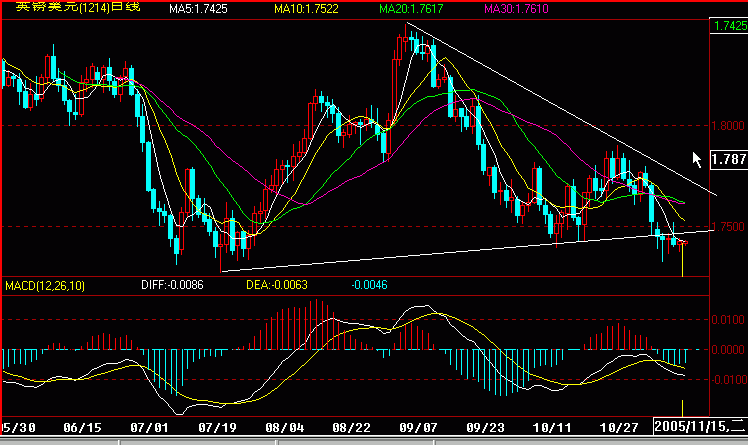The width and height of the screenshot is (748, 445).
Task: Click the cursor price box 1.787
Action: [x=729, y=159]
